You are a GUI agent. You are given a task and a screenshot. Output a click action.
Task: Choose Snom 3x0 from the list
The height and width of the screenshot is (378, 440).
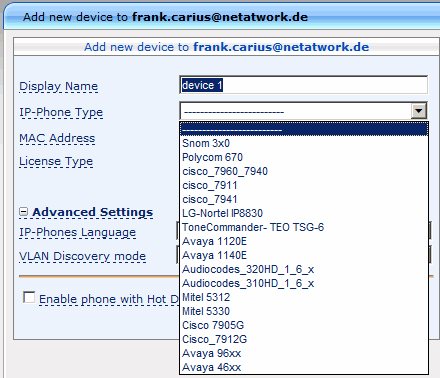click(x=304, y=143)
